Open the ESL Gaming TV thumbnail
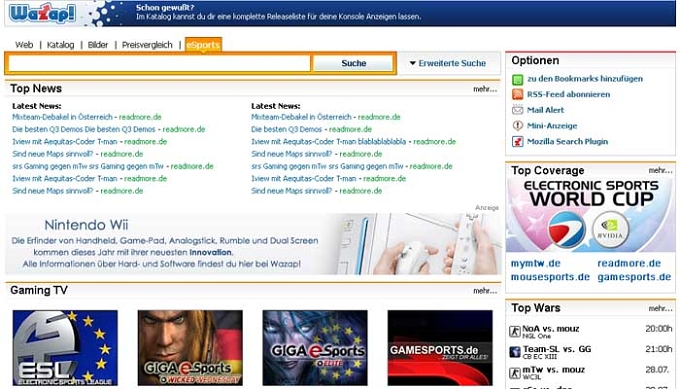Image resolution: width=680 pixels, height=389 pixels. point(65,348)
